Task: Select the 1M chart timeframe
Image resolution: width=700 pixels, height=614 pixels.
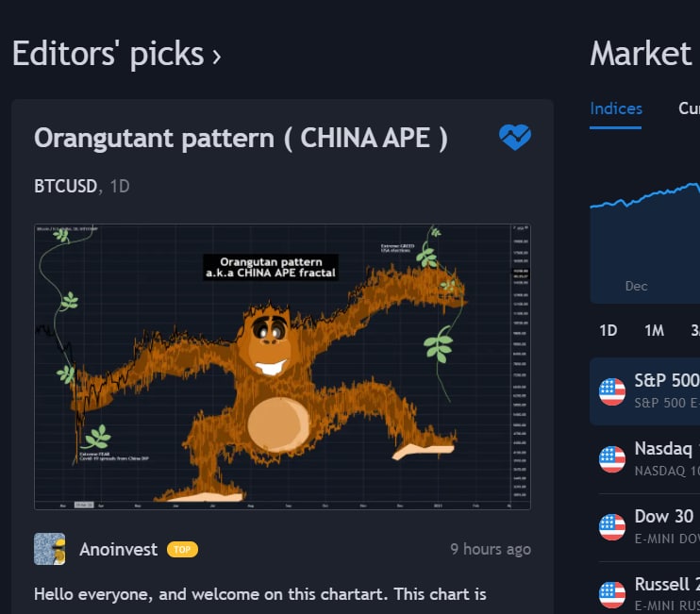Action: tap(654, 331)
